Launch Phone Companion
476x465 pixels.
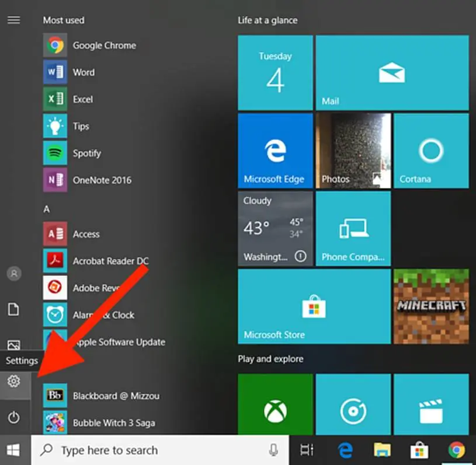click(353, 228)
